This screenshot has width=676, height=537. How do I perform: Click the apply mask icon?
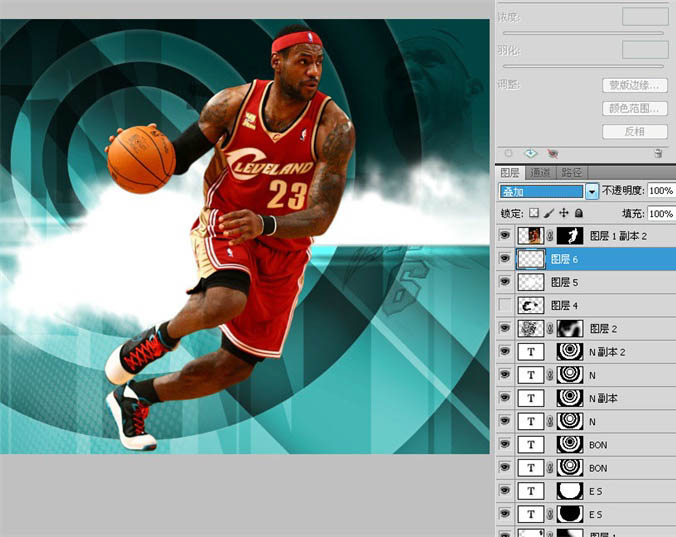point(530,153)
